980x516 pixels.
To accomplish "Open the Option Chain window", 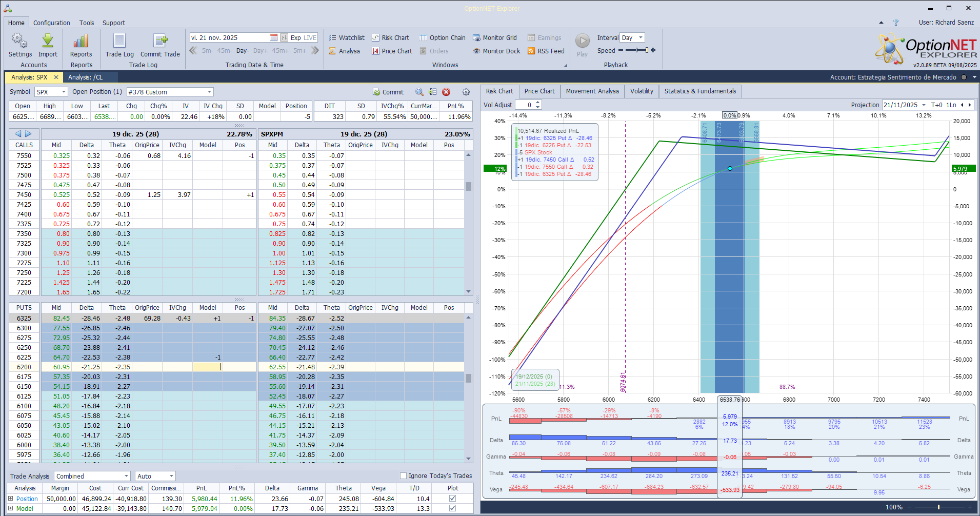I will pos(443,37).
